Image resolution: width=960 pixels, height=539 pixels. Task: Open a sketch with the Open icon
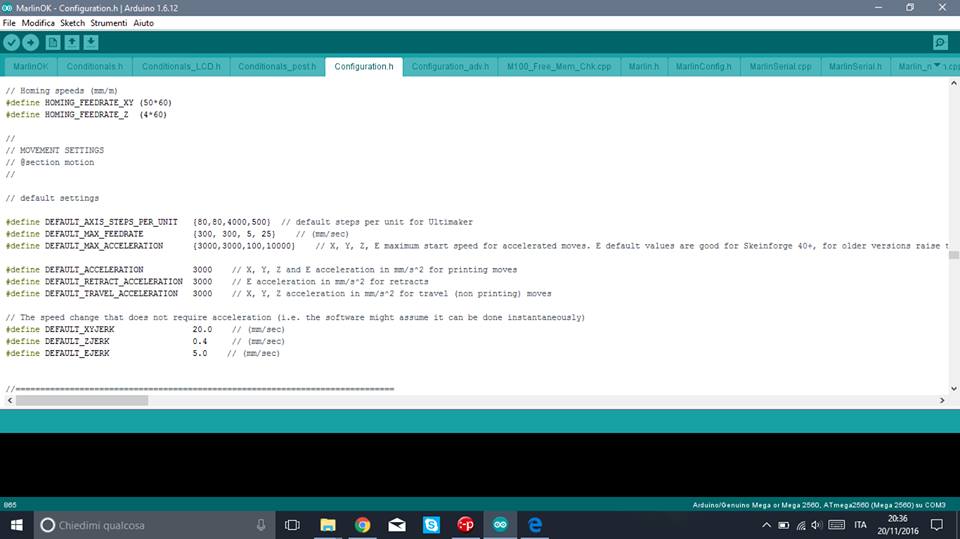(72, 42)
